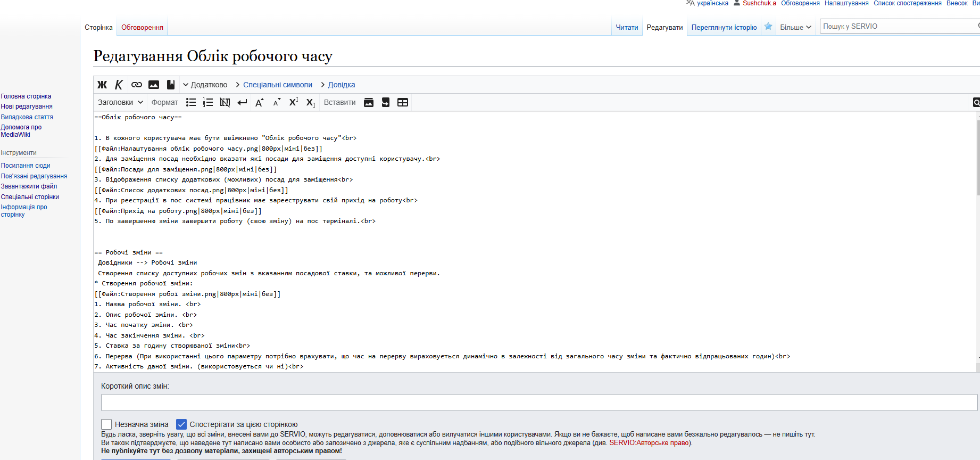
Task: Insert a table via toolbar icon
Action: pos(403,102)
